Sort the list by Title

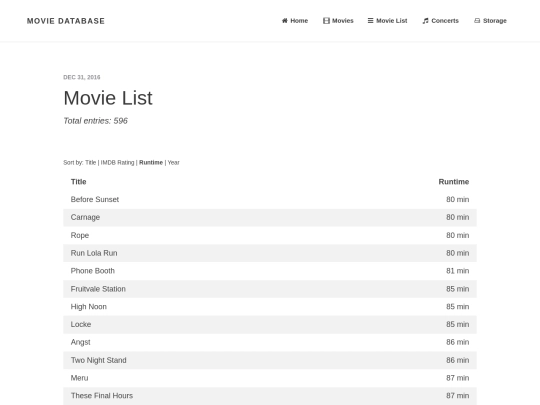click(x=91, y=163)
